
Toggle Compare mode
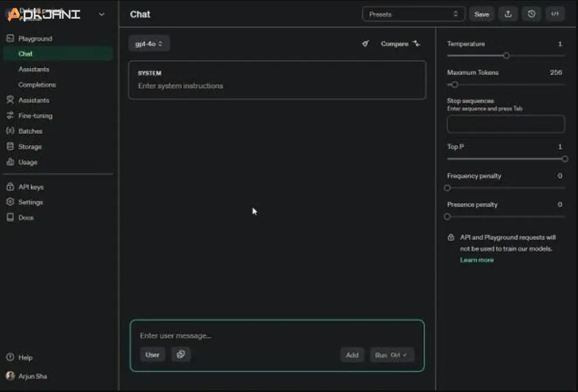click(400, 44)
